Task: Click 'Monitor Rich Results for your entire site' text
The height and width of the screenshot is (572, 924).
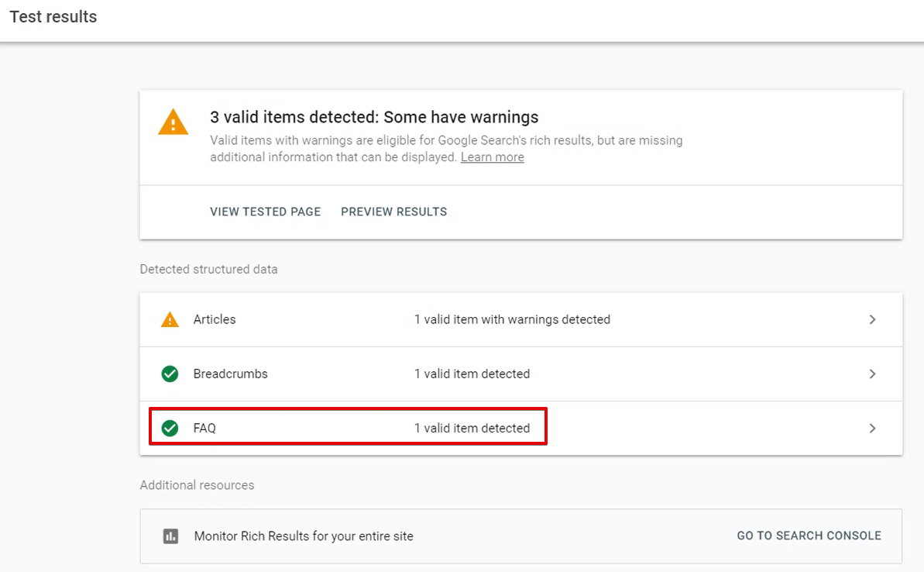Action: 304,536
